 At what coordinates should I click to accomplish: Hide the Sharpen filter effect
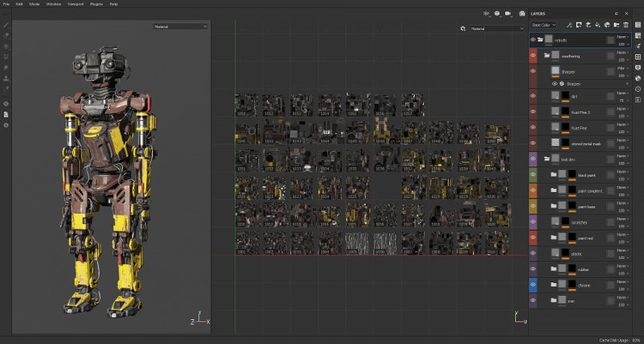tap(554, 84)
